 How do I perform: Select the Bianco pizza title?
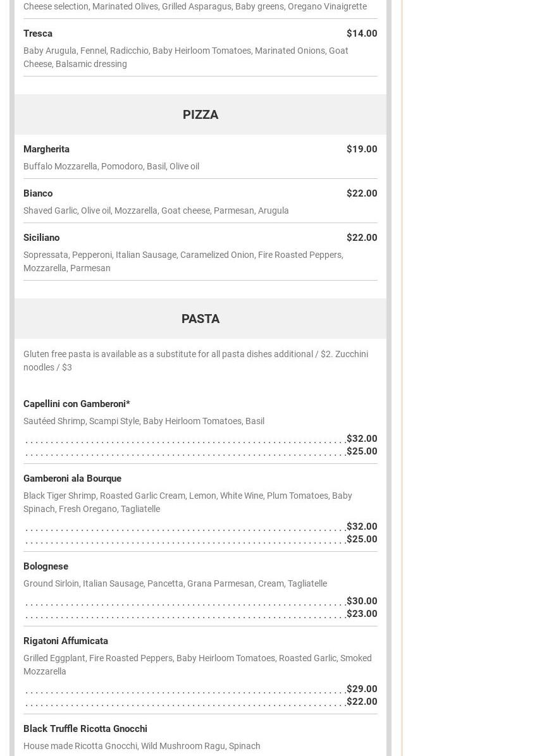click(x=38, y=193)
